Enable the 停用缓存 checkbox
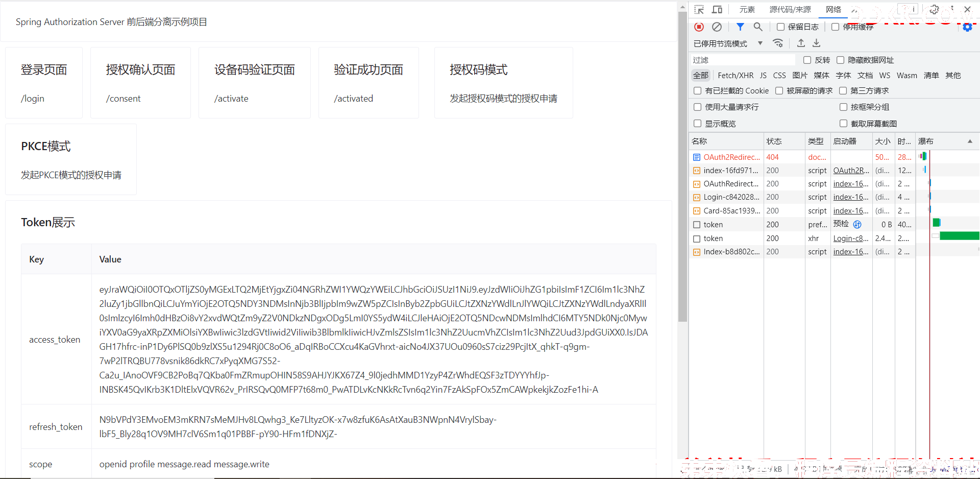This screenshot has height=479, width=980. coord(835,27)
